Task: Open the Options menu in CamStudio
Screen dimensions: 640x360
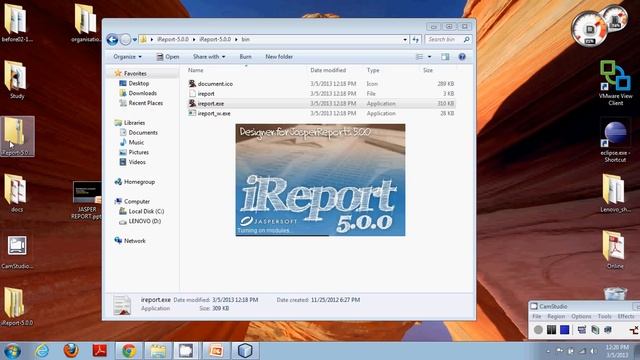Action: (581, 316)
